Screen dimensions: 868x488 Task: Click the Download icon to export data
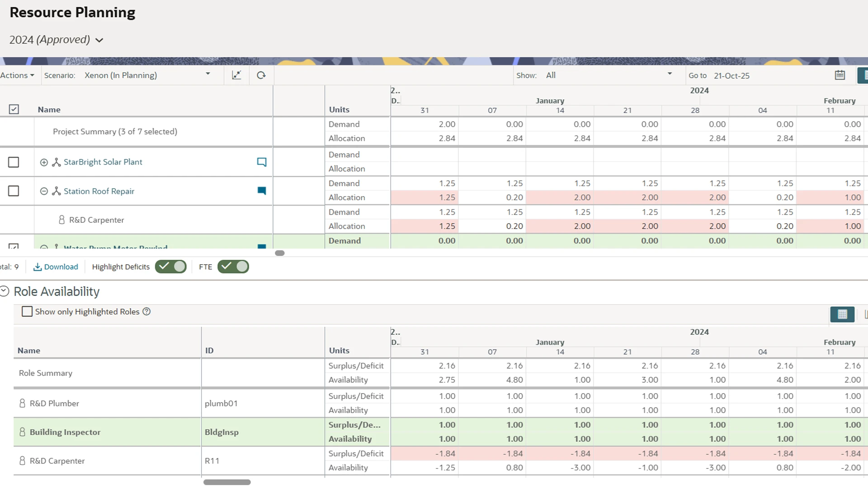(38, 267)
